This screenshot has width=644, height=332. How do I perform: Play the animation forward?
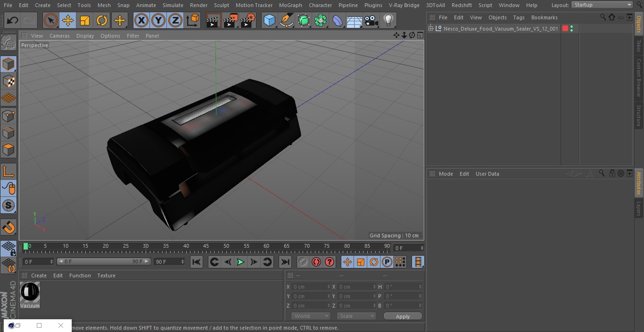[240, 262]
